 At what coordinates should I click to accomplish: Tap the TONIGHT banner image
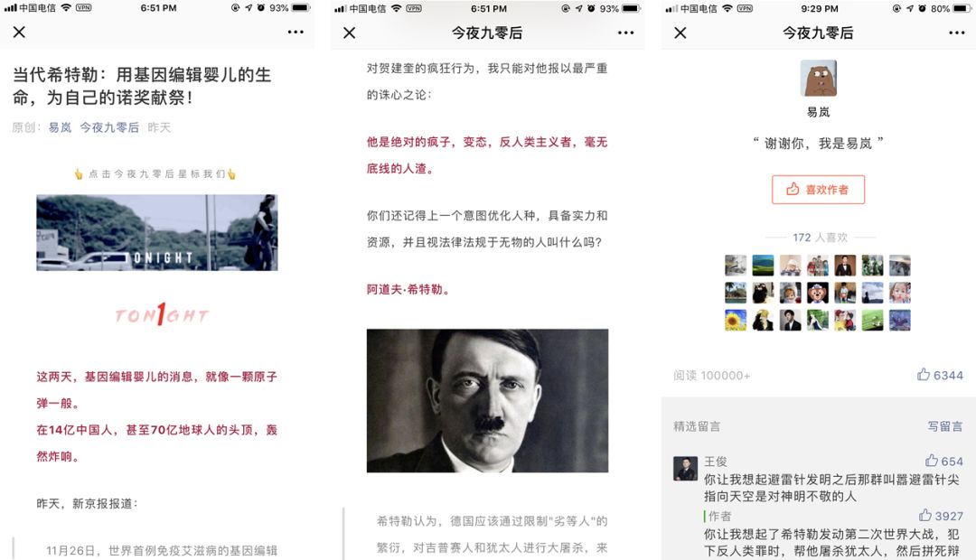pyautogui.click(x=157, y=233)
